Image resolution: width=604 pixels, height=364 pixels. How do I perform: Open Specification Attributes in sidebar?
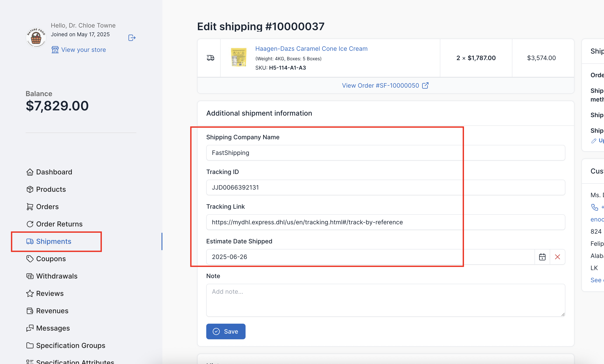click(x=75, y=362)
